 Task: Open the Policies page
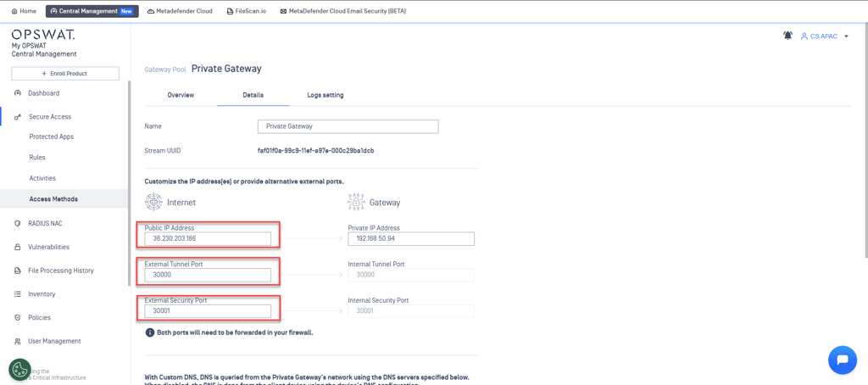[39, 317]
